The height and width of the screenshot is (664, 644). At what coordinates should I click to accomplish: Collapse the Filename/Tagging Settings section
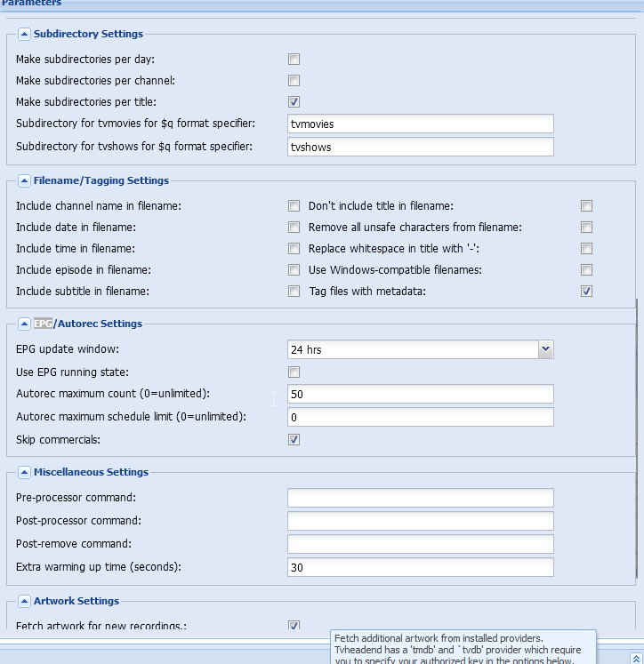(24, 180)
